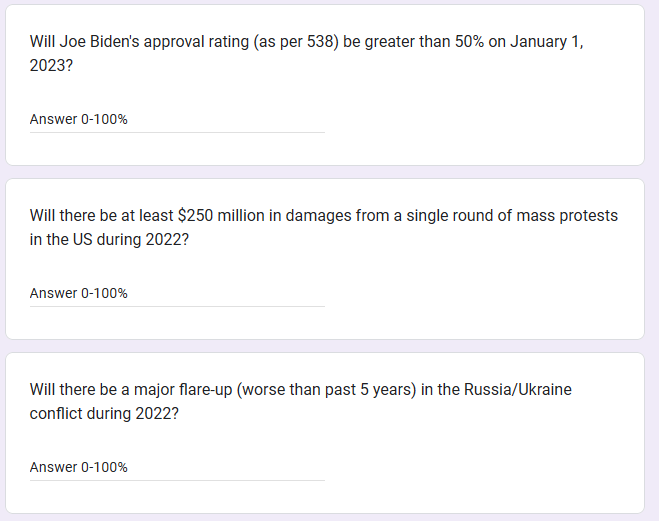
Task: Select the Russia/Ukraine question answer field
Action: pos(177,468)
